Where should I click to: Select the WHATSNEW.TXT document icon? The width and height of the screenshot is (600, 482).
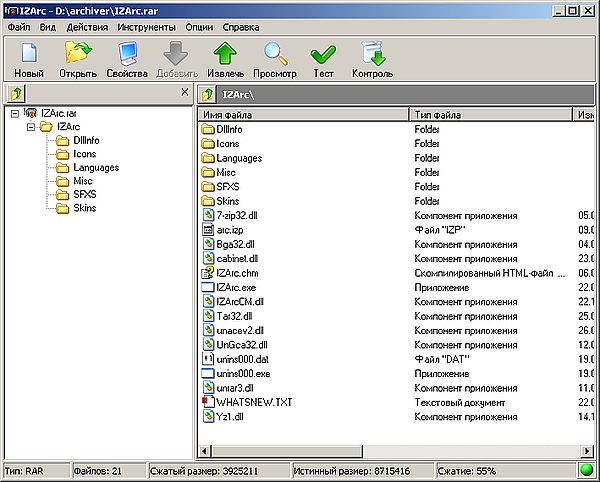[x=208, y=402]
